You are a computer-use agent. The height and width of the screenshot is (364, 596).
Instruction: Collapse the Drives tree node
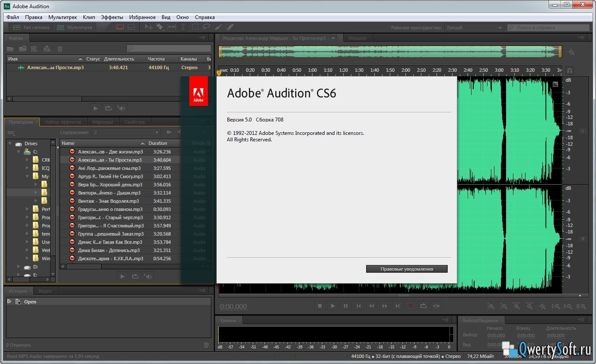(10, 144)
